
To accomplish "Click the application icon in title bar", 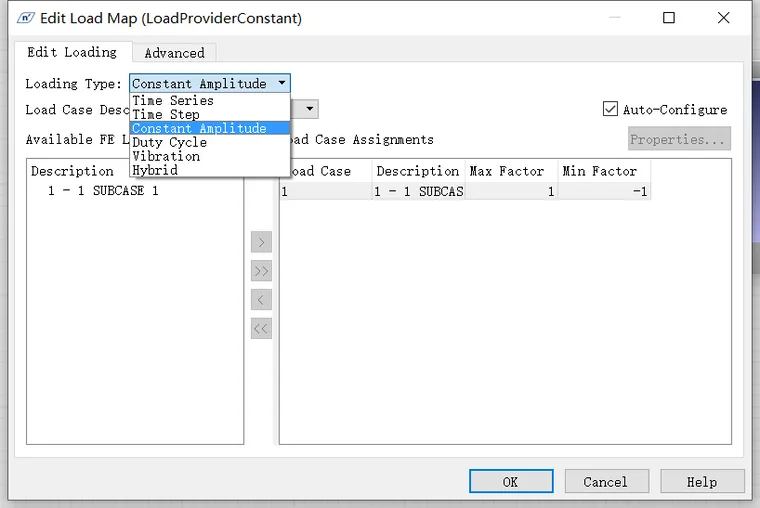I will tap(26, 18).
